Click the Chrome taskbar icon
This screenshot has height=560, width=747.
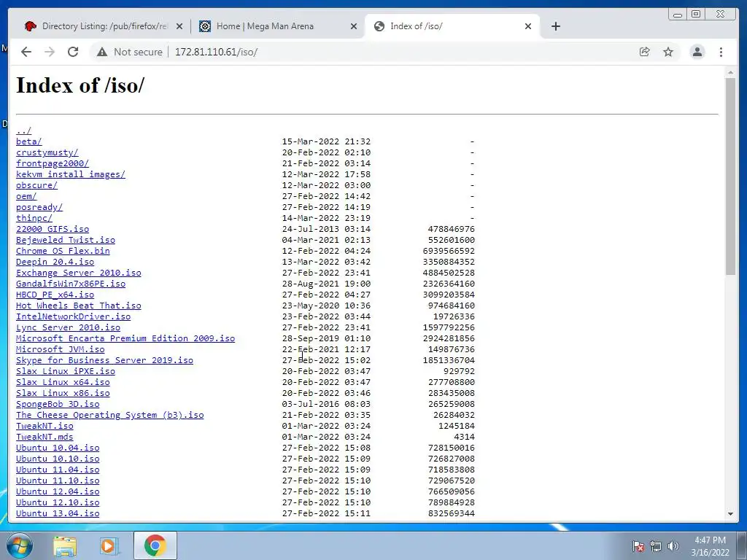[x=155, y=545]
